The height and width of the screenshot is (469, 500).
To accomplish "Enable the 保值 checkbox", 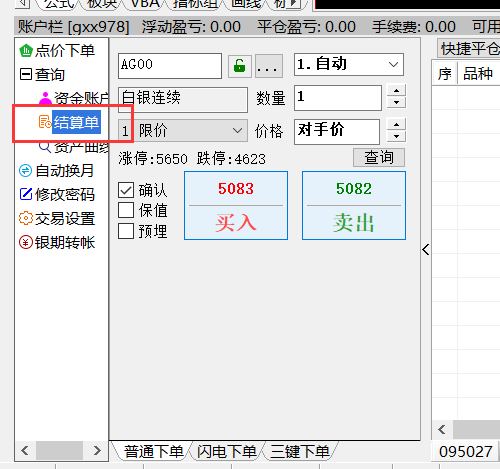I will [x=126, y=210].
